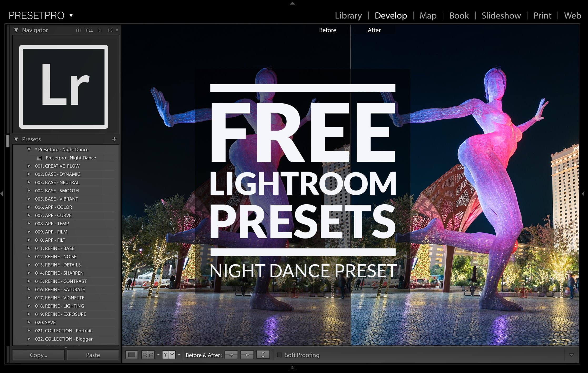Apply the Presetpro - Night Dance preset
Viewport: 588px width, 373px height.
click(x=71, y=158)
